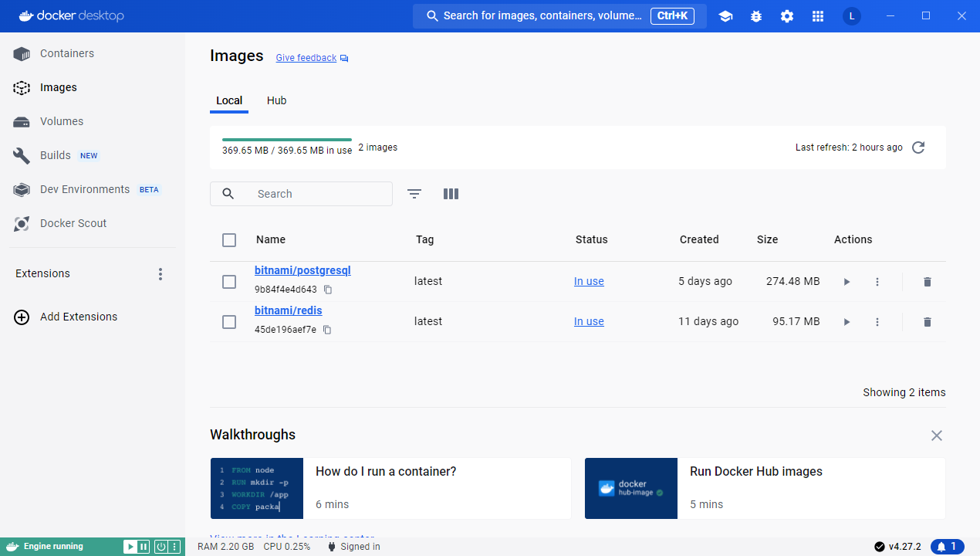Open the bitnami/postgresql image link
Screen dimensions: 980x556
[x=302, y=270]
